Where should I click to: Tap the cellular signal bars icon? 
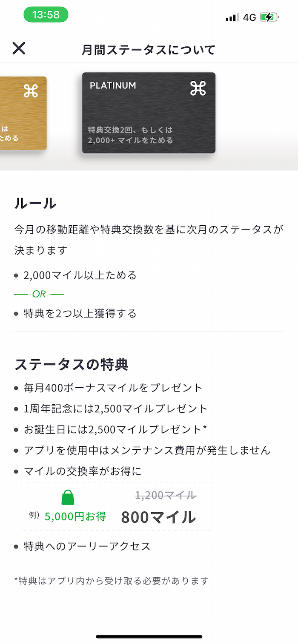[232, 17]
